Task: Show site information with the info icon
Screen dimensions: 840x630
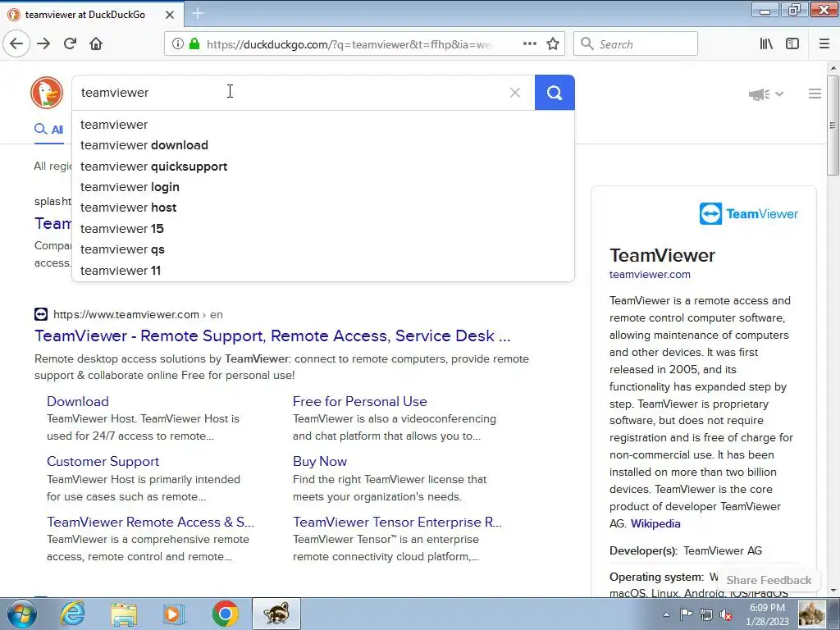Action: coord(178,44)
